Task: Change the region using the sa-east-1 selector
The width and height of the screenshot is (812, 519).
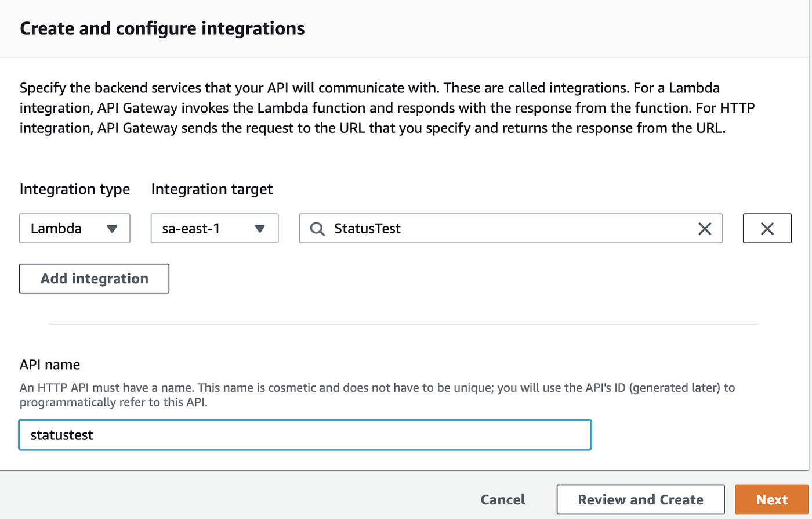Action: coord(215,228)
